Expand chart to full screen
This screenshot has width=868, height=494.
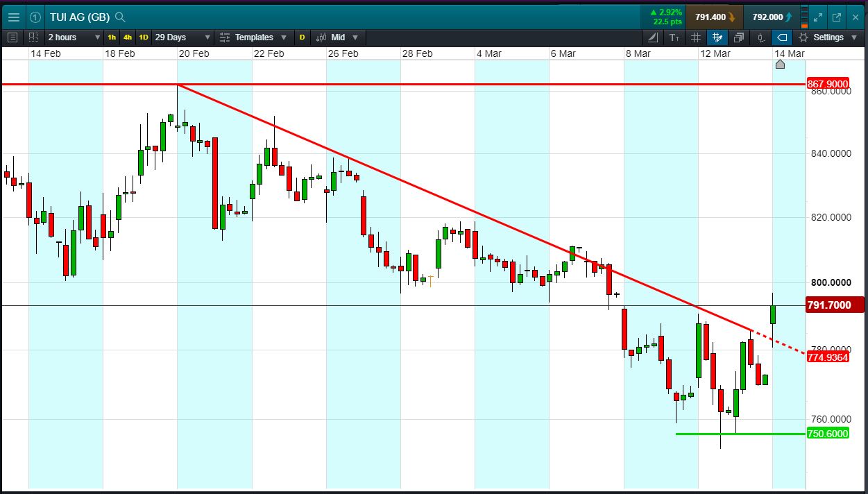click(817, 17)
